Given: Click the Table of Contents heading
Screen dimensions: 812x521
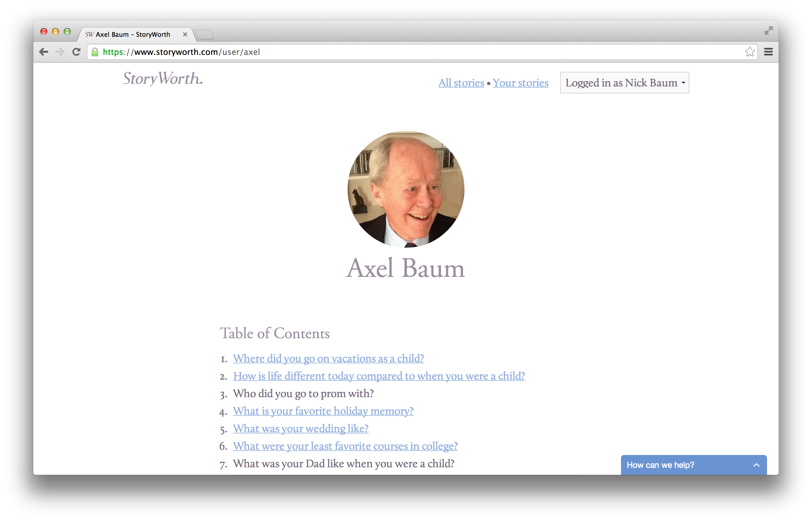Looking at the screenshot, I should (275, 334).
